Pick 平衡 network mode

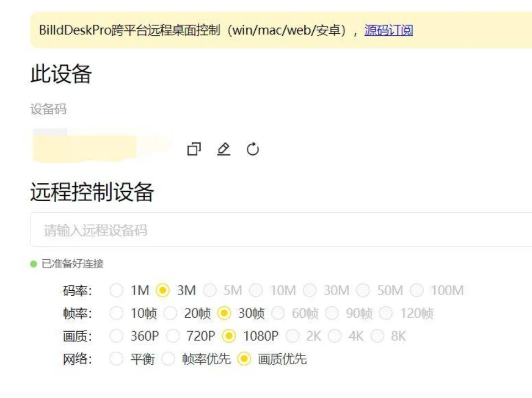117,359
